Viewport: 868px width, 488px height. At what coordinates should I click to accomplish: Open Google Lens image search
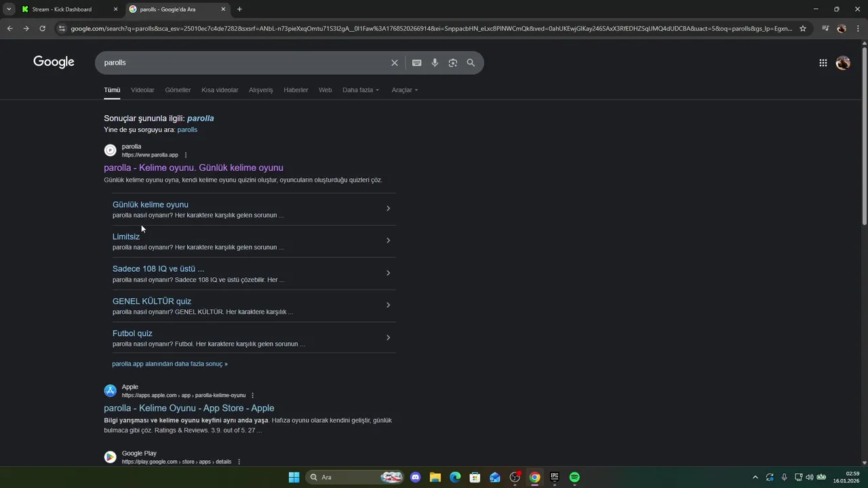point(452,62)
